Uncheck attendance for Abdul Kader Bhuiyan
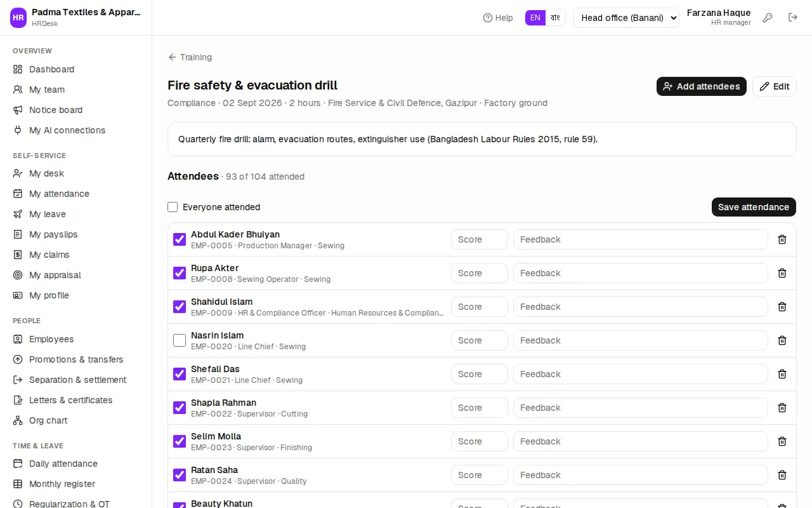Viewport: 812px width, 508px height. pos(180,239)
